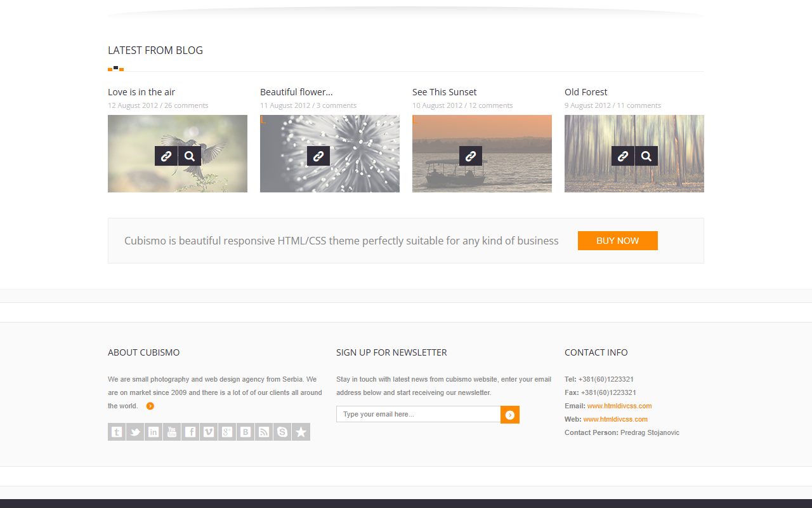Click the Fax: +381(60)1223321 line
The width and height of the screenshot is (812, 508).
click(x=600, y=392)
